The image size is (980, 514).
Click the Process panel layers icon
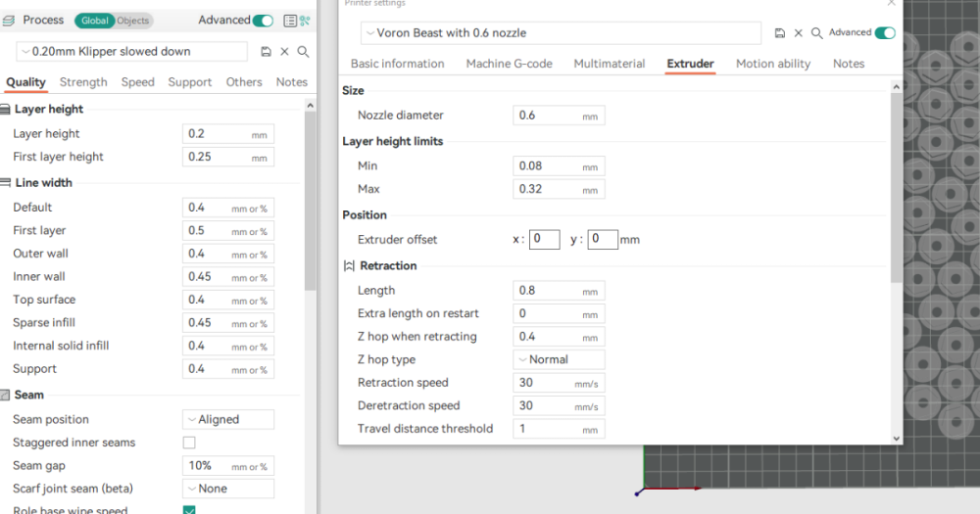[x=8, y=21]
